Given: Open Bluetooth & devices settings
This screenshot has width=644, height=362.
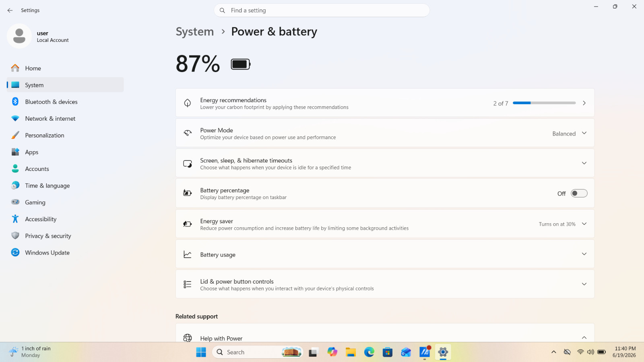Looking at the screenshot, I should tap(65, 102).
